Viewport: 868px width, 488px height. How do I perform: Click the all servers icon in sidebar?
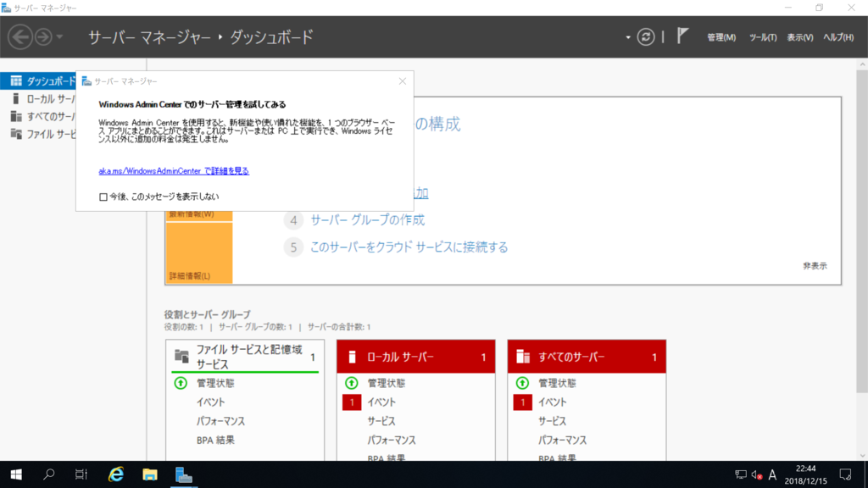[x=16, y=116]
